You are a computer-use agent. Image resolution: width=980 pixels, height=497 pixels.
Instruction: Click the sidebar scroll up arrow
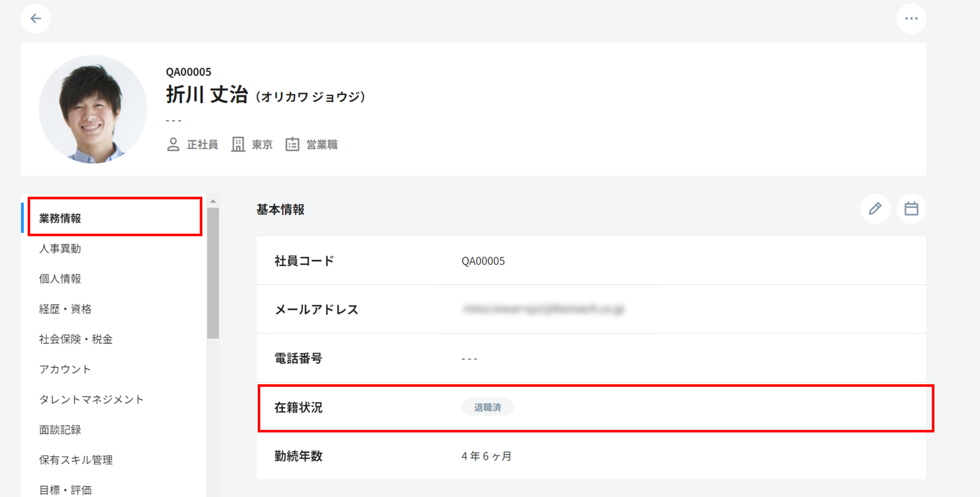213,202
